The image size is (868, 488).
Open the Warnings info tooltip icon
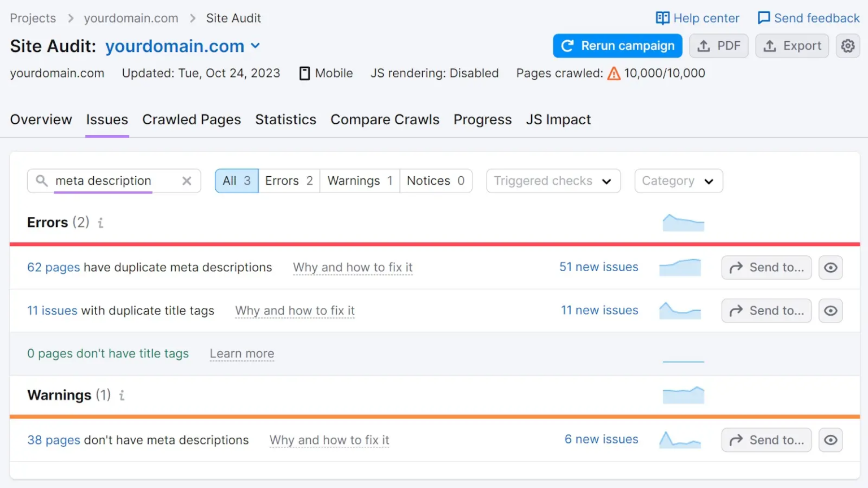pyautogui.click(x=121, y=396)
